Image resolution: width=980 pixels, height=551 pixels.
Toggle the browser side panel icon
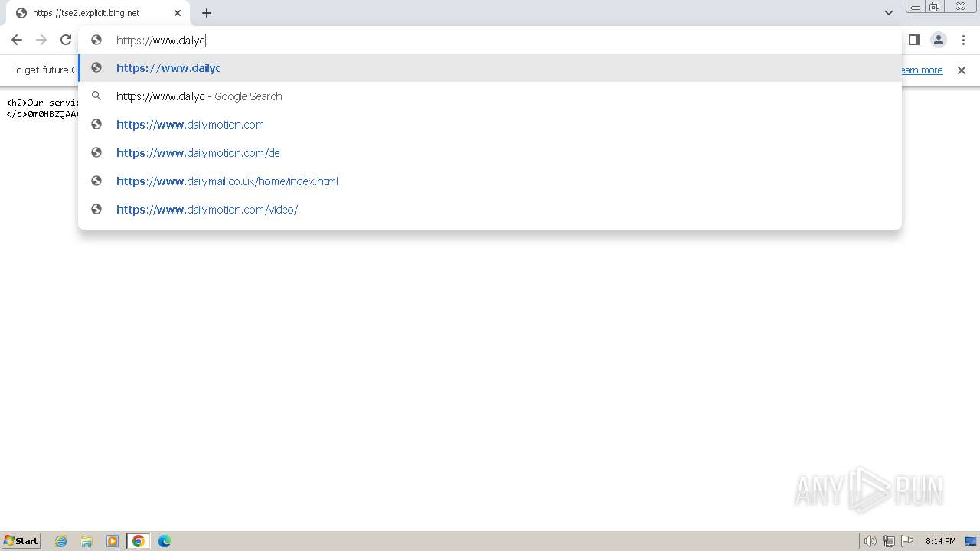914,40
